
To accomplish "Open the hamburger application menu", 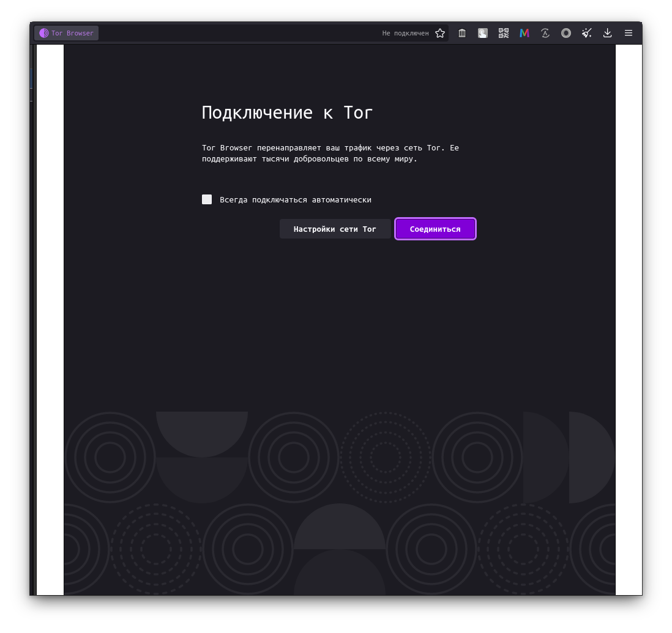I will [629, 34].
